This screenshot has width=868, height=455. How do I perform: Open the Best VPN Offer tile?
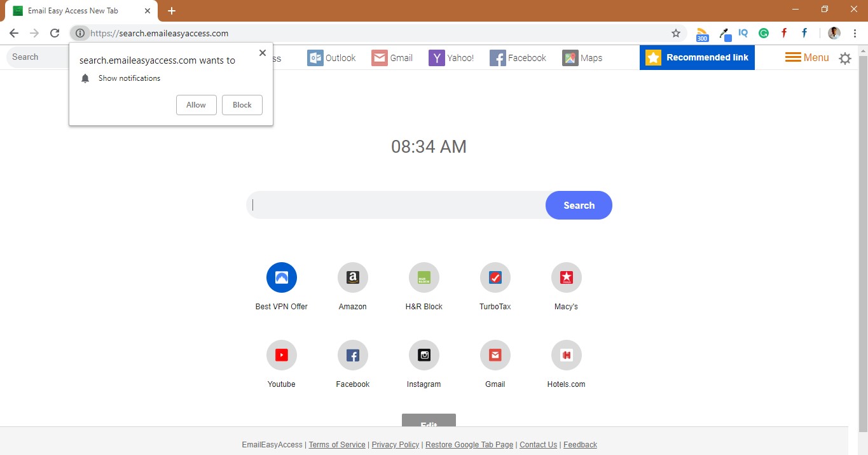[x=281, y=277]
